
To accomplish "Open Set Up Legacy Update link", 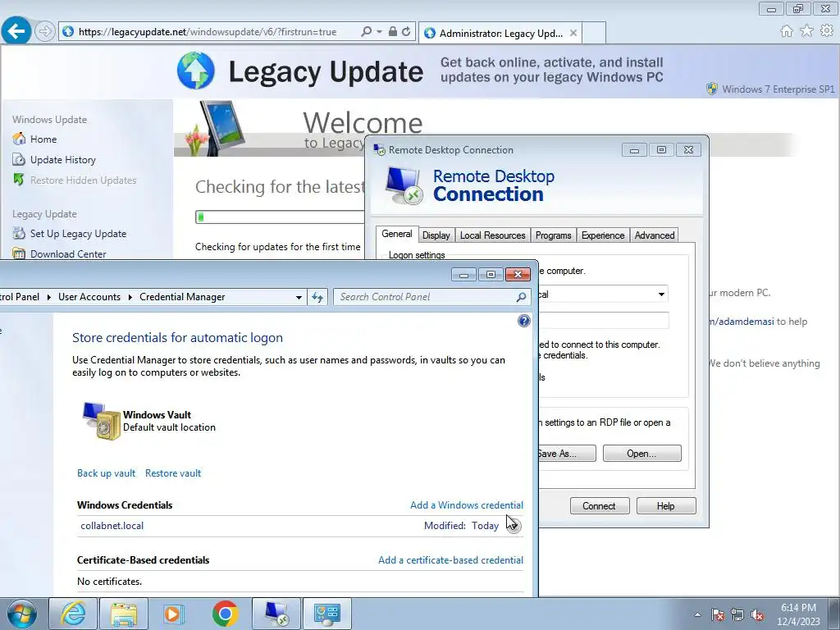I will click(78, 234).
